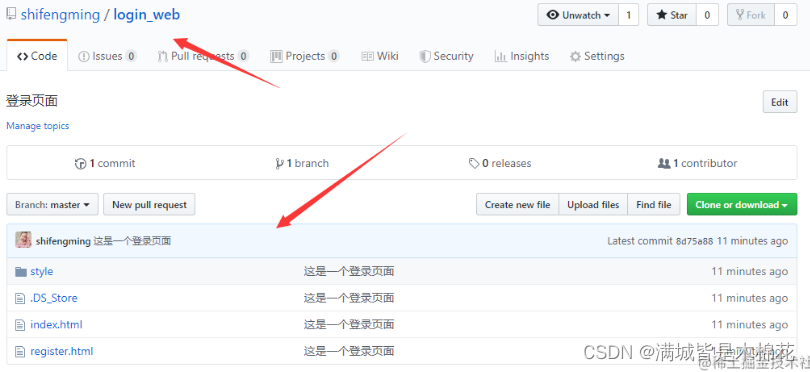The width and height of the screenshot is (810, 372).
Task: Open the Settings tab
Action: [597, 56]
